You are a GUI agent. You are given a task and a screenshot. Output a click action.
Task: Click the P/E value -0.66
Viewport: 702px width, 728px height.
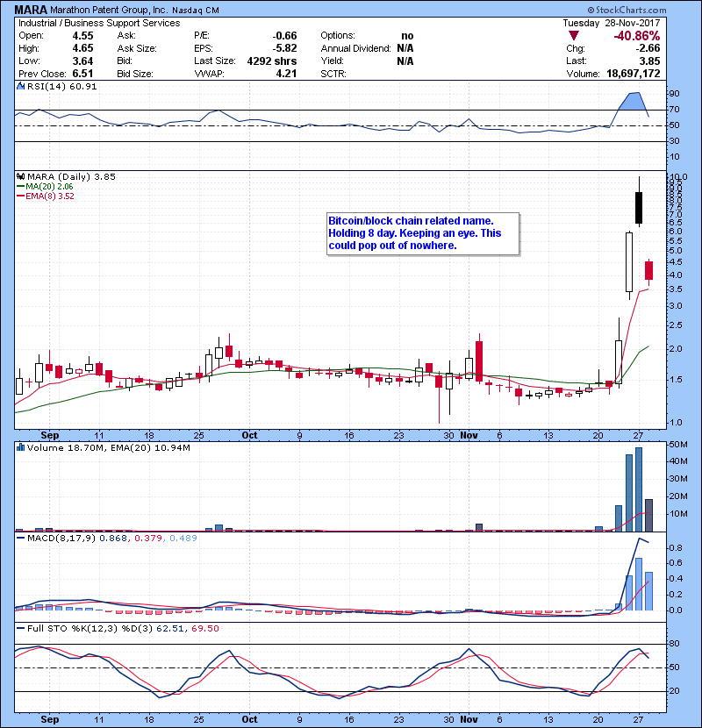click(x=284, y=36)
